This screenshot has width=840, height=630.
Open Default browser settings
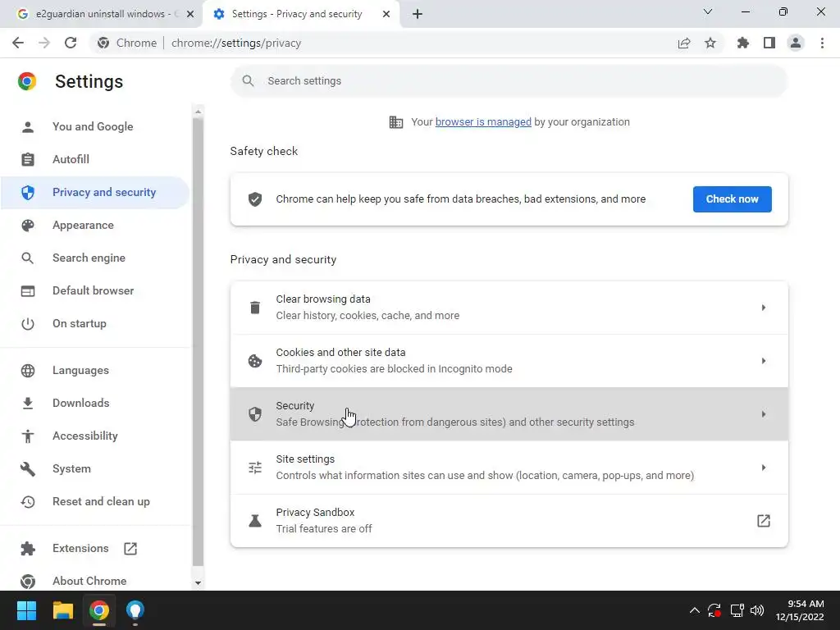(94, 291)
